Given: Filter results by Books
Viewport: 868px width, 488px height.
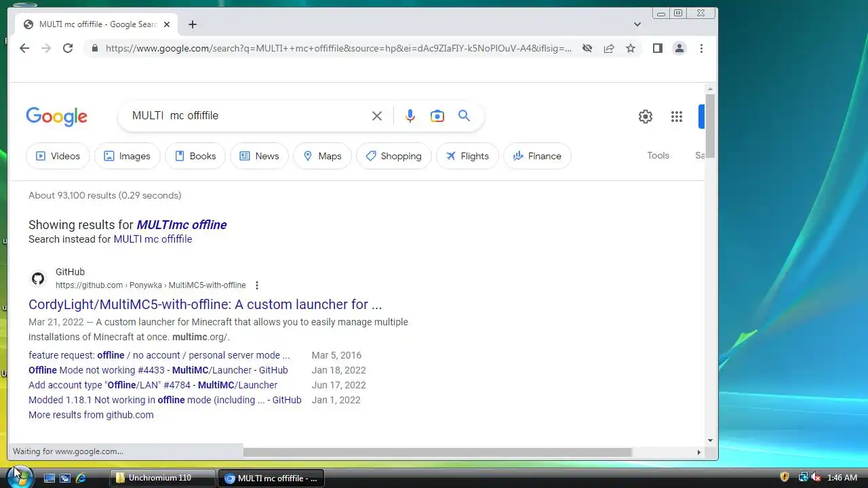Looking at the screenshot, I should (195, 156).
